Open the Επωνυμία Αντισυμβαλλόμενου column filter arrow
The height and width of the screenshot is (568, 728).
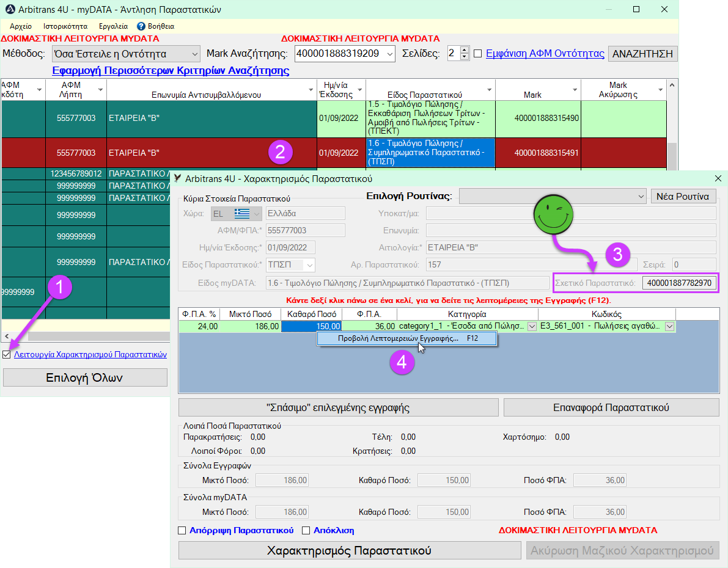pos(311,90)
